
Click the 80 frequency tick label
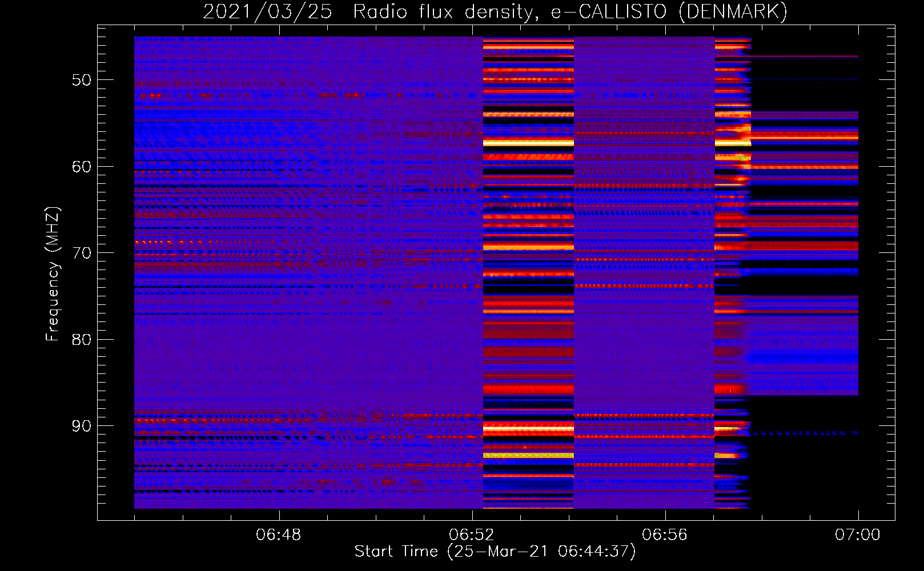pos(82,340)
